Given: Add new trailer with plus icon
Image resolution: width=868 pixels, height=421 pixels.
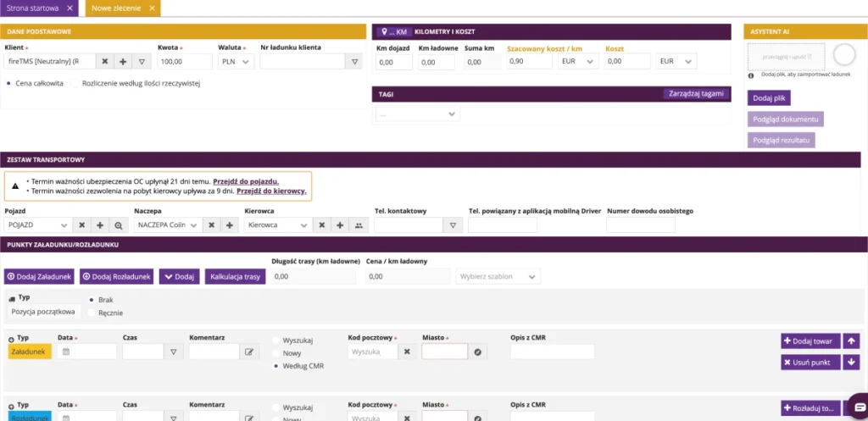Looking at the screenshot, I should pos(229,225).
